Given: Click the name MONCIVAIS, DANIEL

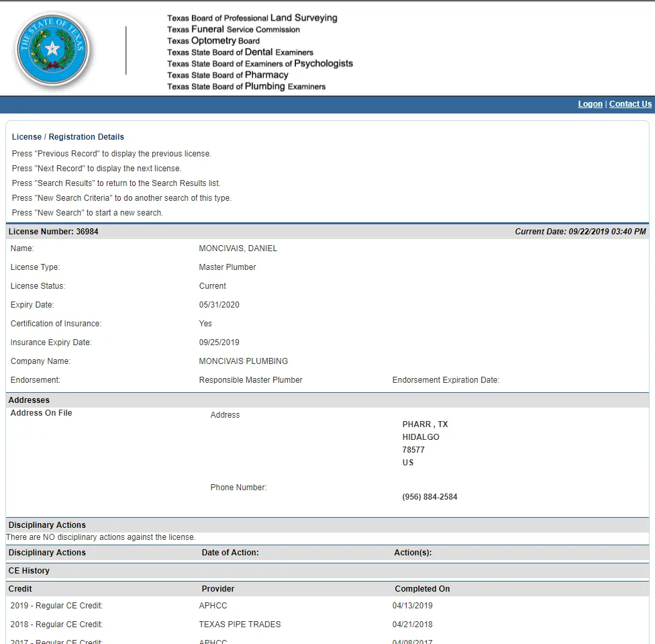Looking at the screenshot, I should [238, 248].
